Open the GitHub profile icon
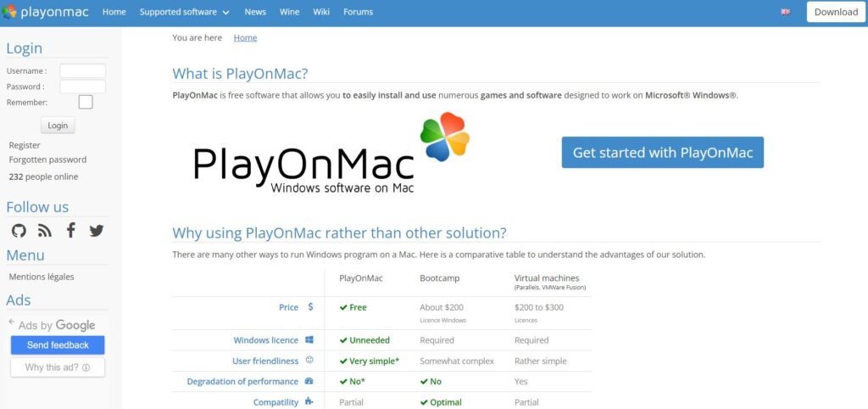Screen dimensions: 868x409 pyautogui.click(x=19, y=231)
